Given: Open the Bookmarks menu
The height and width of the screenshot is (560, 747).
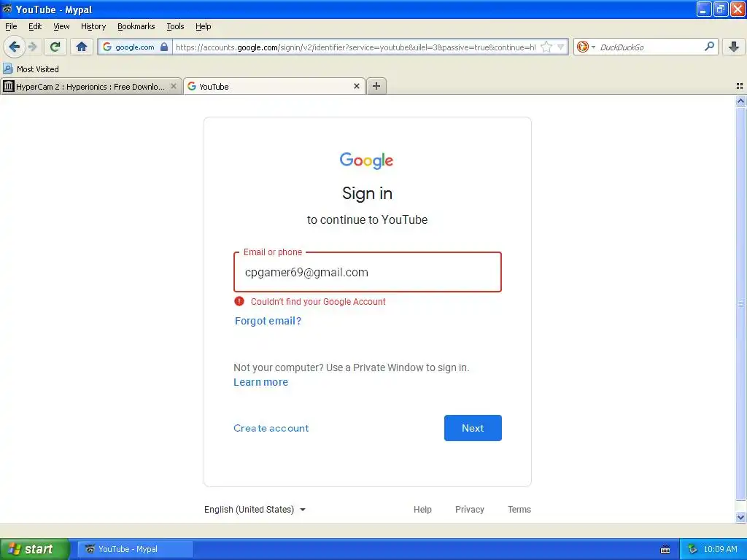Looking at the screenshot, I should click(136, 26).
